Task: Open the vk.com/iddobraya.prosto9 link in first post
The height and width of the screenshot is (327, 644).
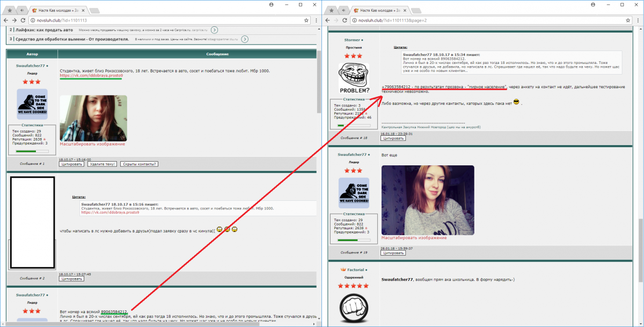Action: [91, 76]
